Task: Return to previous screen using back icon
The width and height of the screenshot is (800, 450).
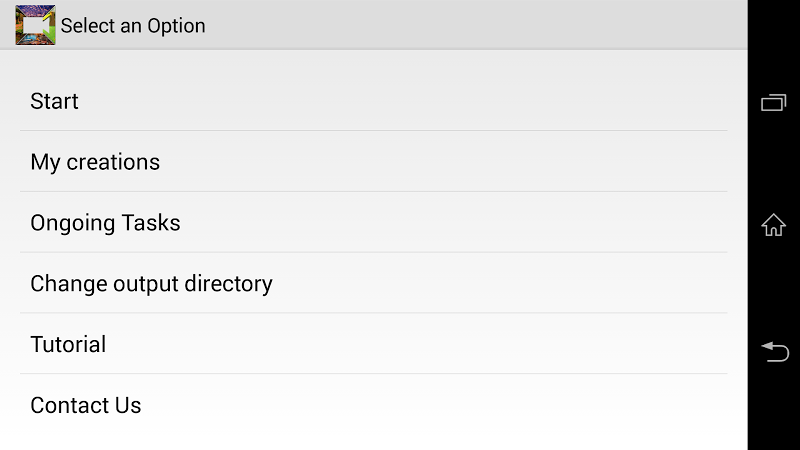Action: point(773,351)
